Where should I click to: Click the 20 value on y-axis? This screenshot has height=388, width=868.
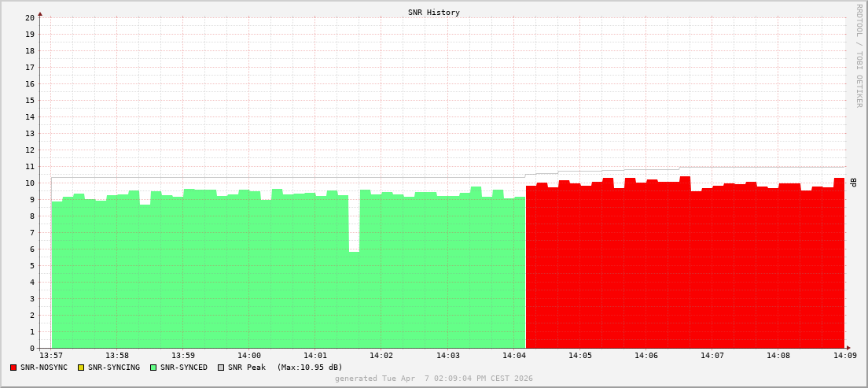(30, 18)
